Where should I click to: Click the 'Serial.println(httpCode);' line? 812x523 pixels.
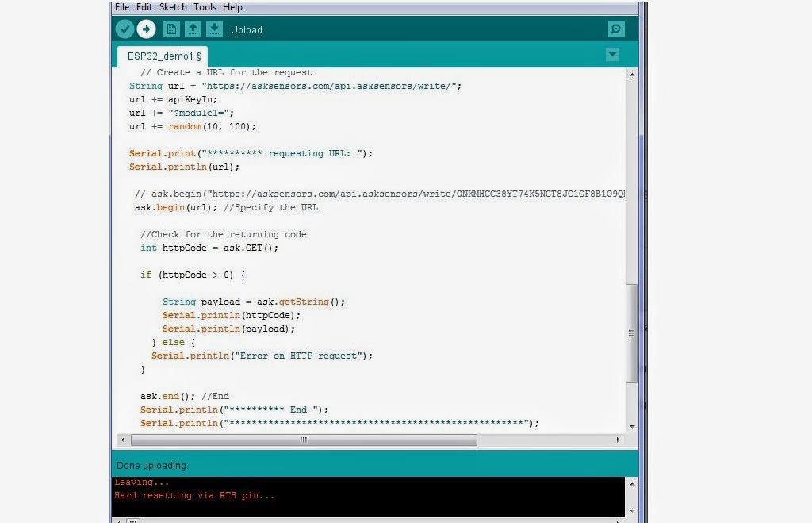point(232,315)
